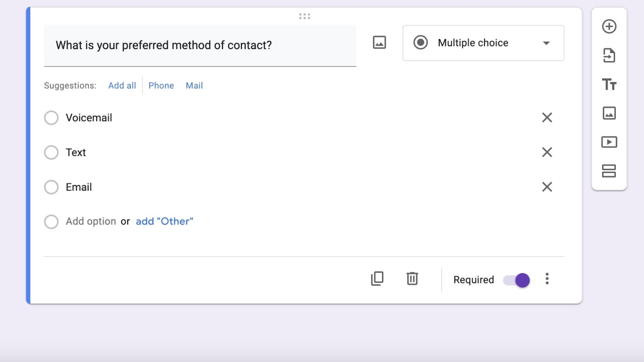Insert an image using the sidebar image icon
The image size is (644, 362).
point(609,113)
